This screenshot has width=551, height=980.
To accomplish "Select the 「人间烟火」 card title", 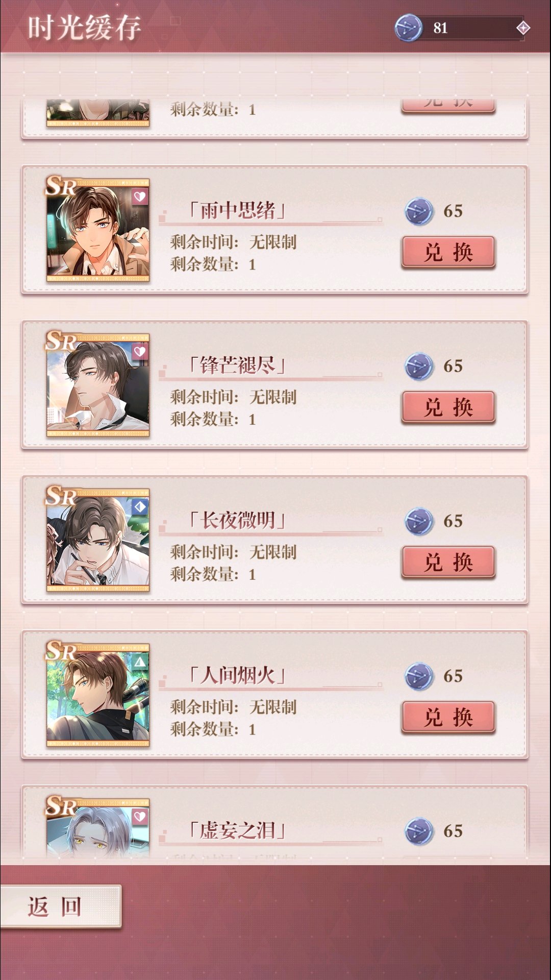I will (237, 675).
